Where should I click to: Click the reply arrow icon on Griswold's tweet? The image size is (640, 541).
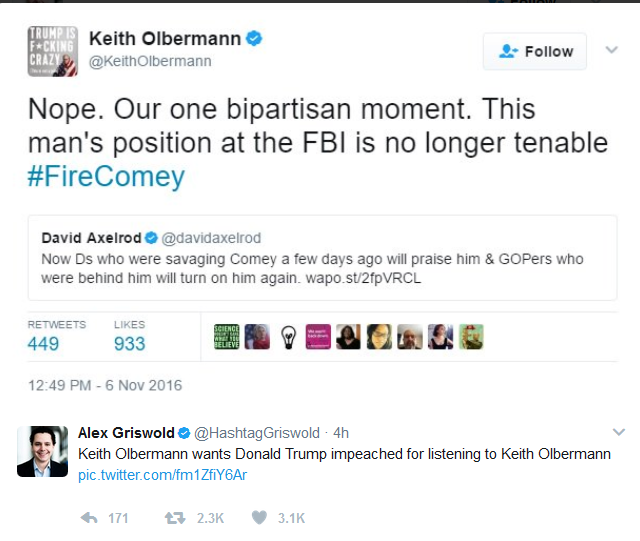pos(89,518)
